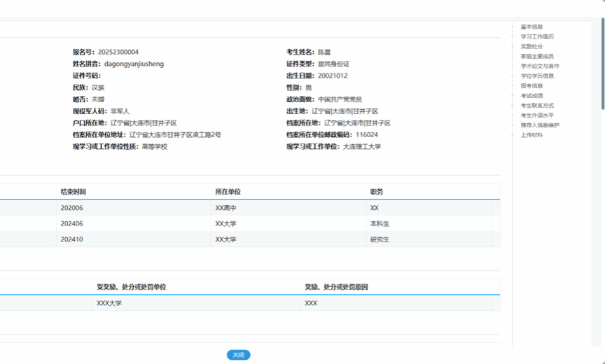Select 家庭主要成员 in the right navigation
The height and width of the screenshot is (364, 605).
(537, 56)
